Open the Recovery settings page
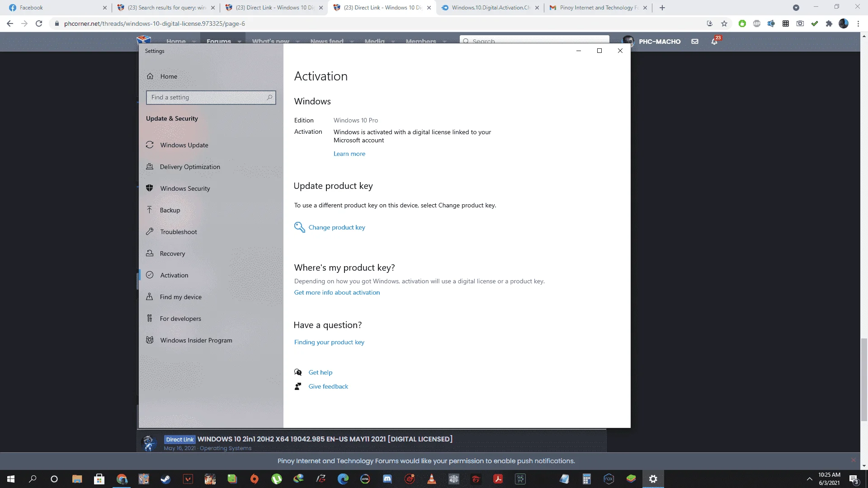The width and height of the screenshot is (868, 488). click(172, 253)
